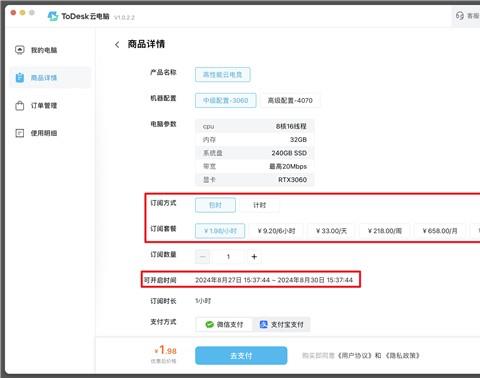Pick the ¥9.20/6小时 package
The width and height of the screenshot is (480, 378).
(x=276, y=231)
